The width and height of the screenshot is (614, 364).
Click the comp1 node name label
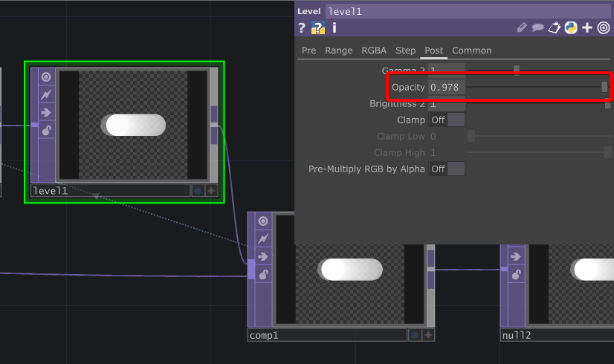point(327,336)
